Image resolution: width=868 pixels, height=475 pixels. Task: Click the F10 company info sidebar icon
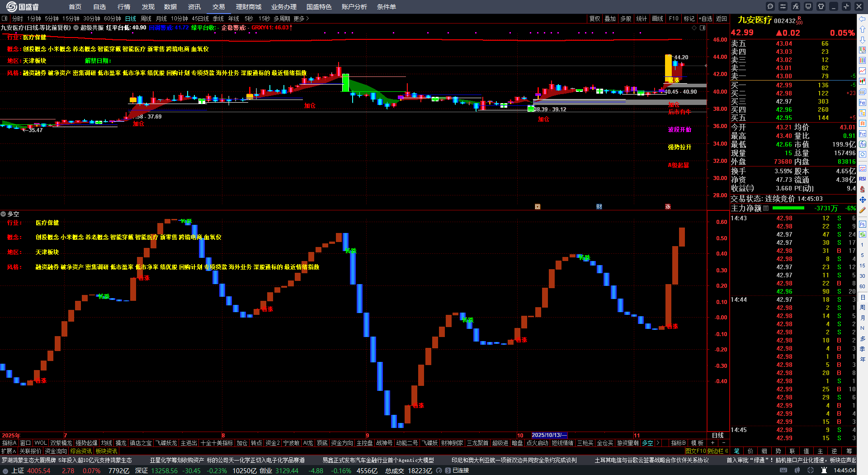tap(863, 103)
